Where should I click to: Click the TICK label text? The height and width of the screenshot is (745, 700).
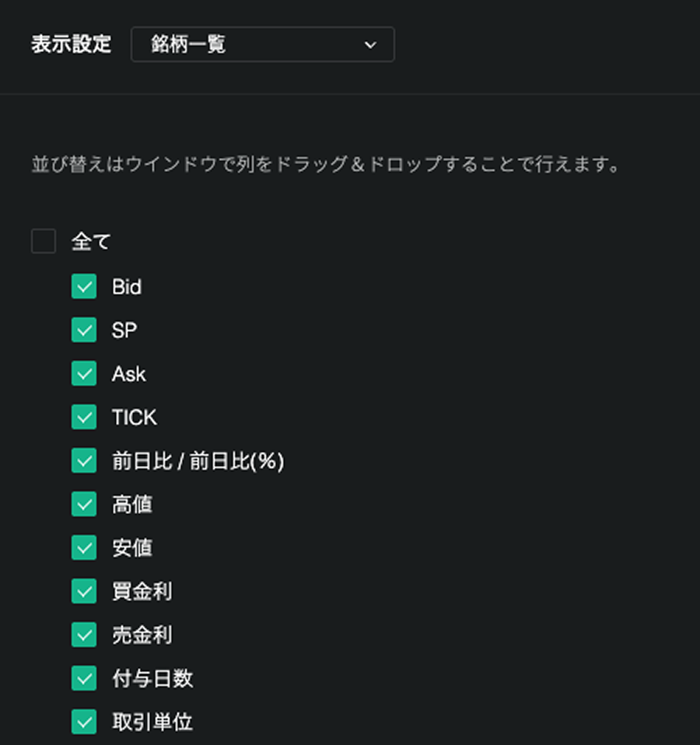tap(135, 418)
